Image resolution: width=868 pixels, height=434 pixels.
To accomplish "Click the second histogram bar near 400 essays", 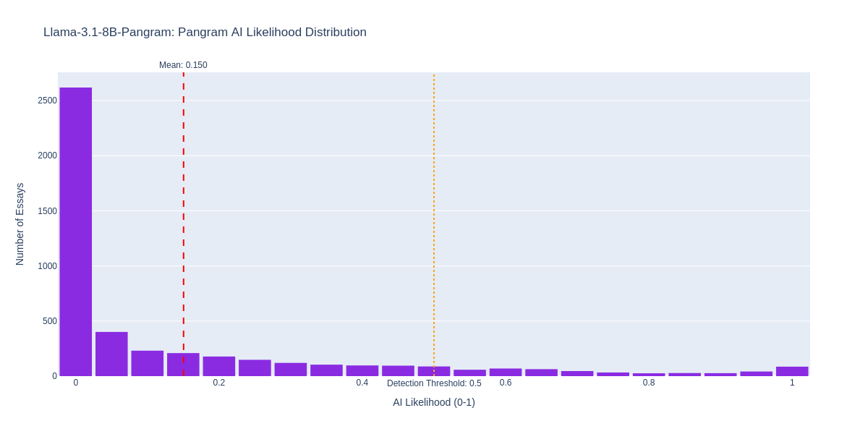I will point(111,354).
